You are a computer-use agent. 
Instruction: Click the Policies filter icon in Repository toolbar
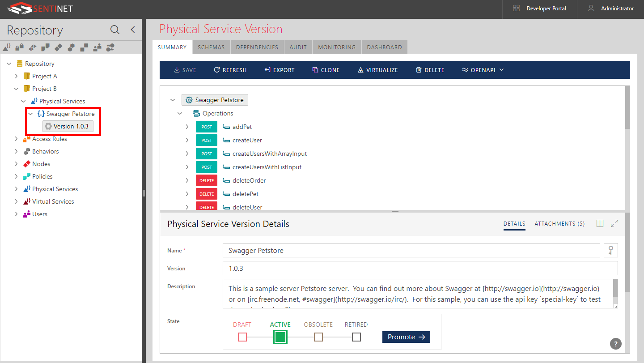[46, 47]
